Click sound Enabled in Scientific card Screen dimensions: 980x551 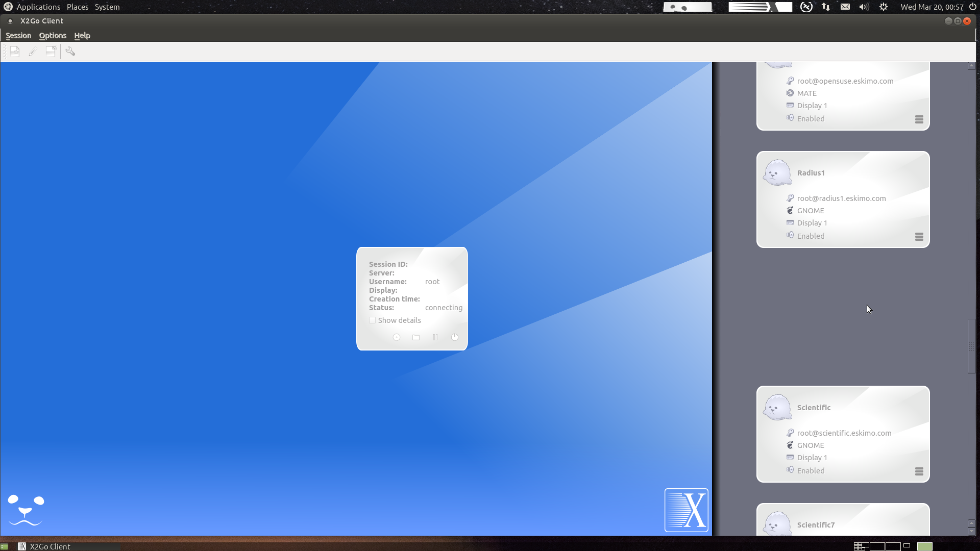coord(811,471)
